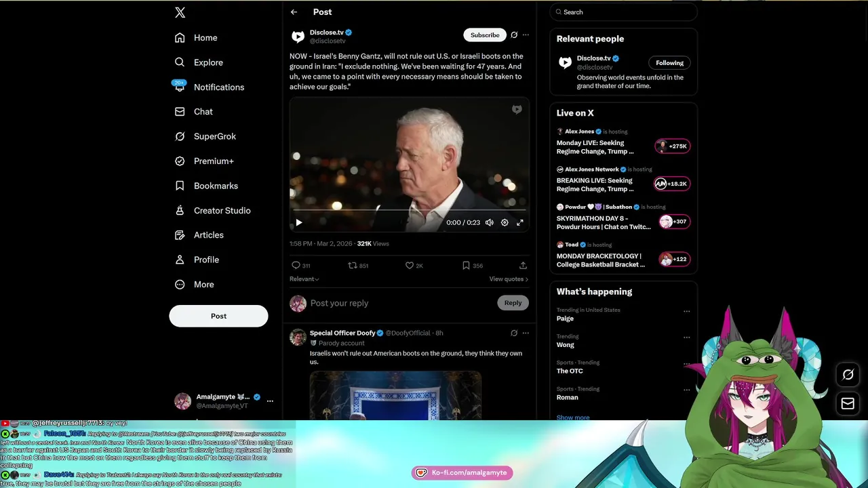The width and height of the screenshot is (868, 488).
Task: Open the Relevant sort dropdown
Action: [x=304, y=279]
